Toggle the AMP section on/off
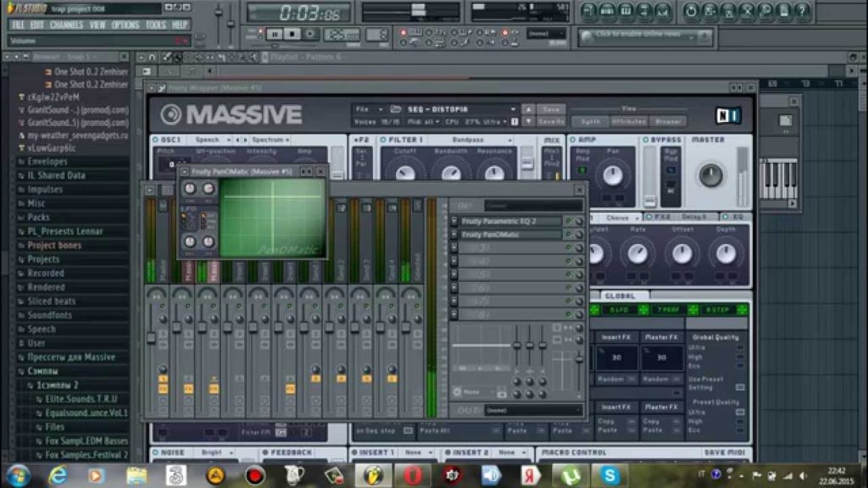868x488 pixels. point(573,140)
